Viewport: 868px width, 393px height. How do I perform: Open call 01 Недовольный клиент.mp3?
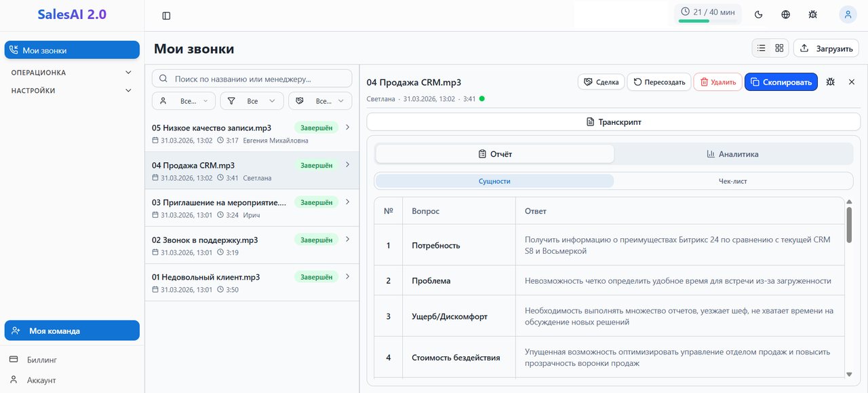[x=252, y=282]
